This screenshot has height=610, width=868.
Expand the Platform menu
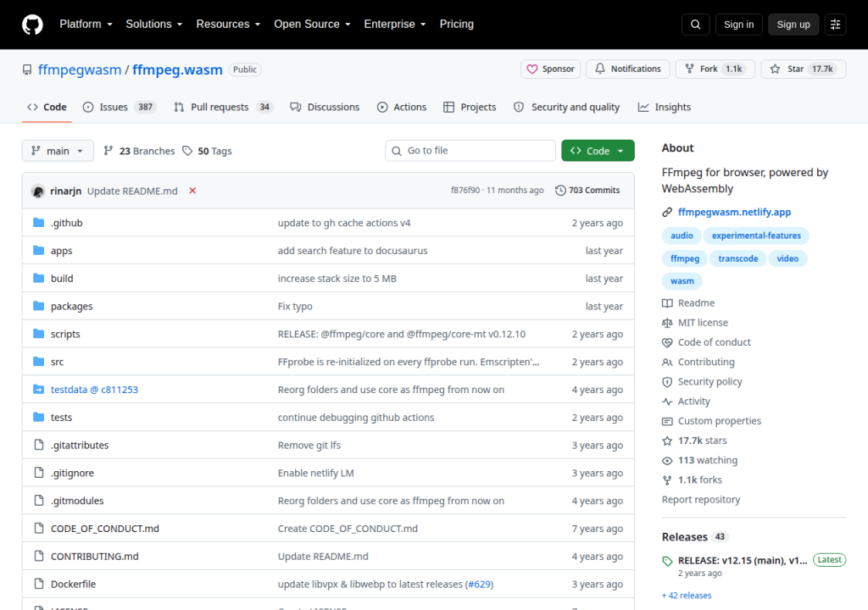click(x=86, y=25)
